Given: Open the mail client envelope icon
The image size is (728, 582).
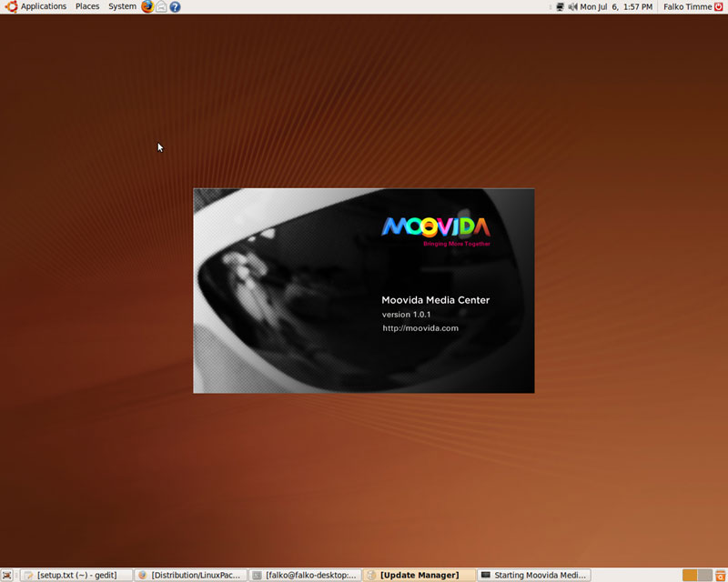Looking at the screenshot, I should click(x=161, y=6).
